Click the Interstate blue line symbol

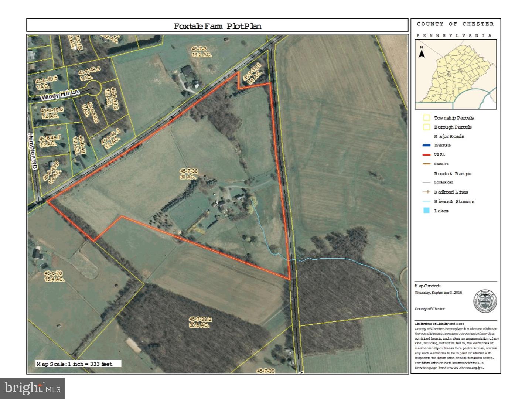(x=427, y=146)
